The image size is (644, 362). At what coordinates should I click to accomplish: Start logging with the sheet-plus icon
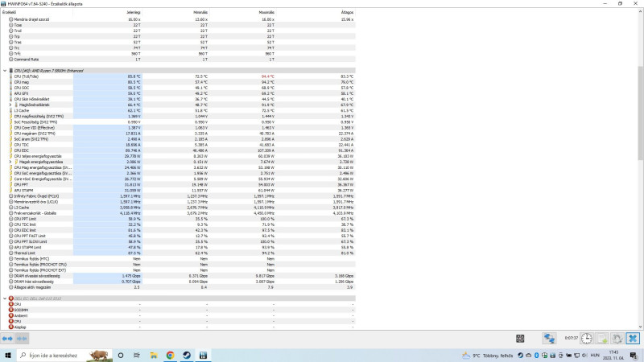[x=602, y=339]
